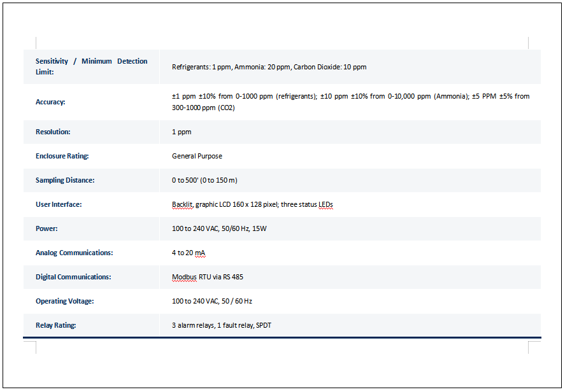The height and width of the screenshot is (392, 565).
Task: Click the 0 to 500' (0 to 150 m) value
Action: click(x=204, y=180)
